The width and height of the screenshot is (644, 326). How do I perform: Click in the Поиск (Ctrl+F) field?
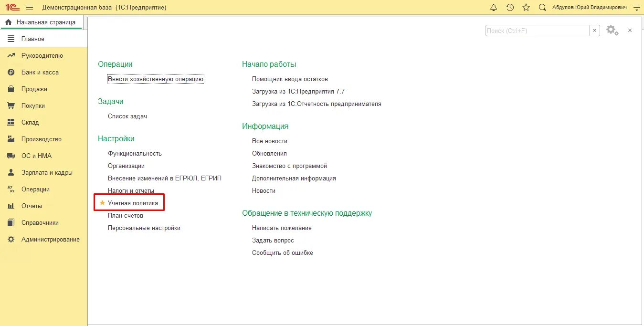pos(538,31)
